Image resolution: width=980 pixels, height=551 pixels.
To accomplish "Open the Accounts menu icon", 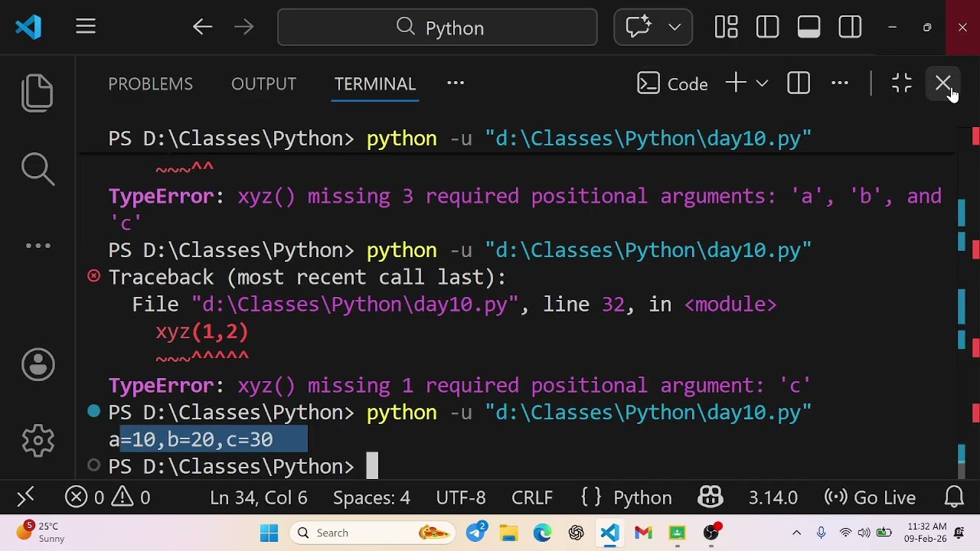I will [x=38, y=364].
